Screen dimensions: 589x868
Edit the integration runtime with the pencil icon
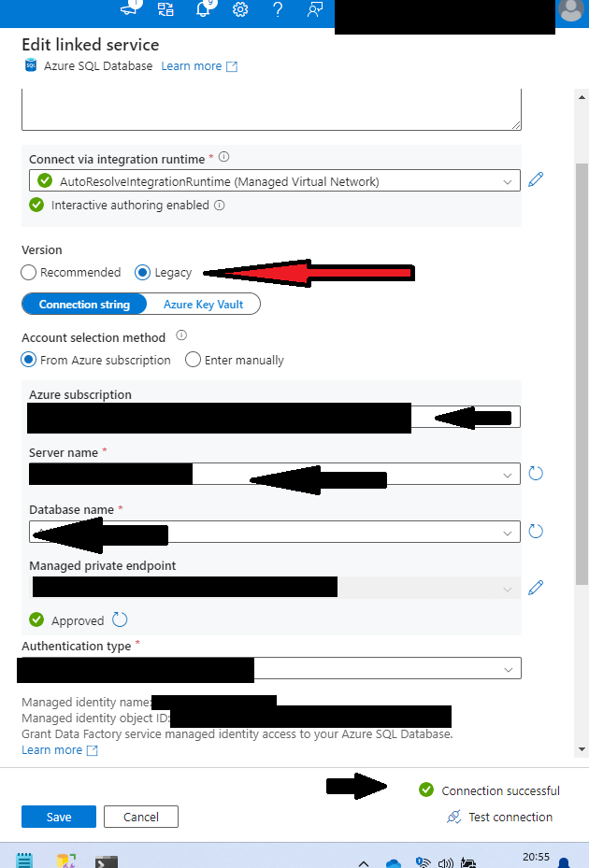tap(536, 179)
